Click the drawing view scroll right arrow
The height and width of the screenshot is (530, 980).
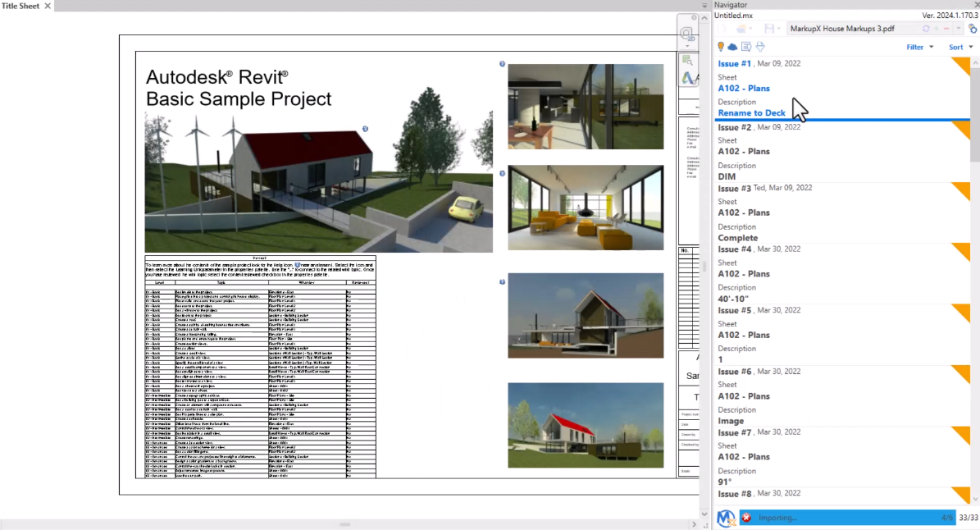(x=694, y=524)
